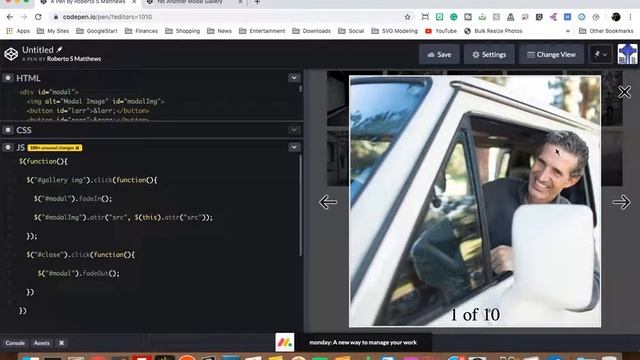The width and height of the screenshot is (640, 360).
Task: Open CSS editor settings gear
Action: pos(8,130)
